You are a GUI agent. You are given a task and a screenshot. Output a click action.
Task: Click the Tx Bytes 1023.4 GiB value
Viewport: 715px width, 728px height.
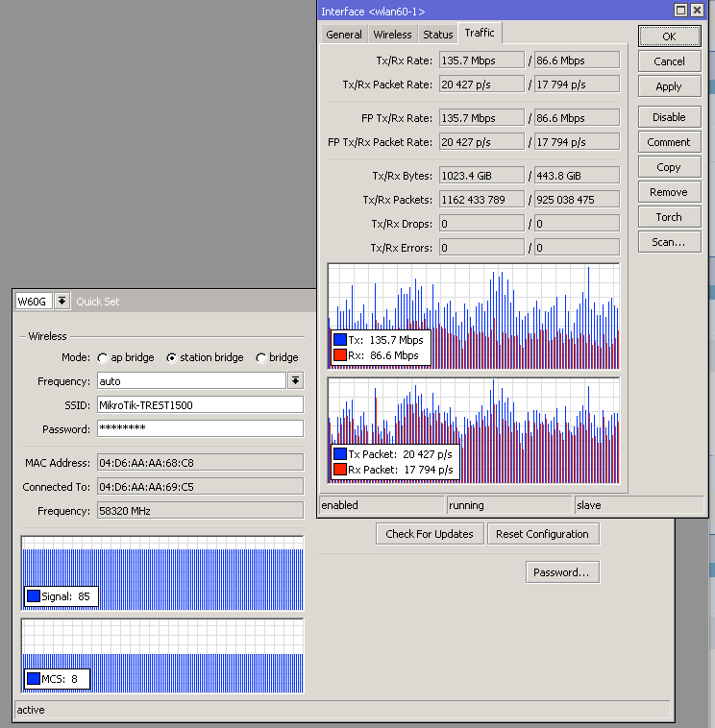pyautogui.click(x=481, y=176)
